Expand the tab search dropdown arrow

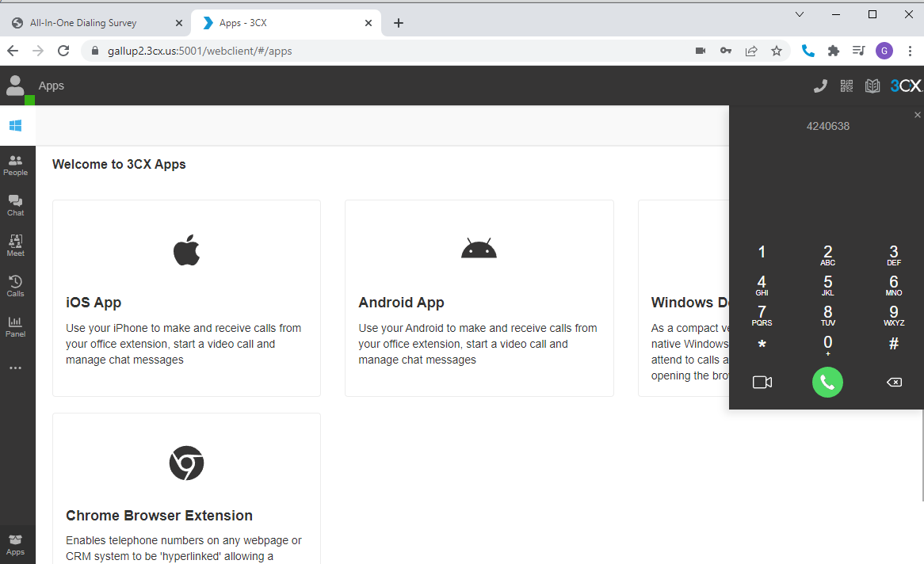click(800, 14)
